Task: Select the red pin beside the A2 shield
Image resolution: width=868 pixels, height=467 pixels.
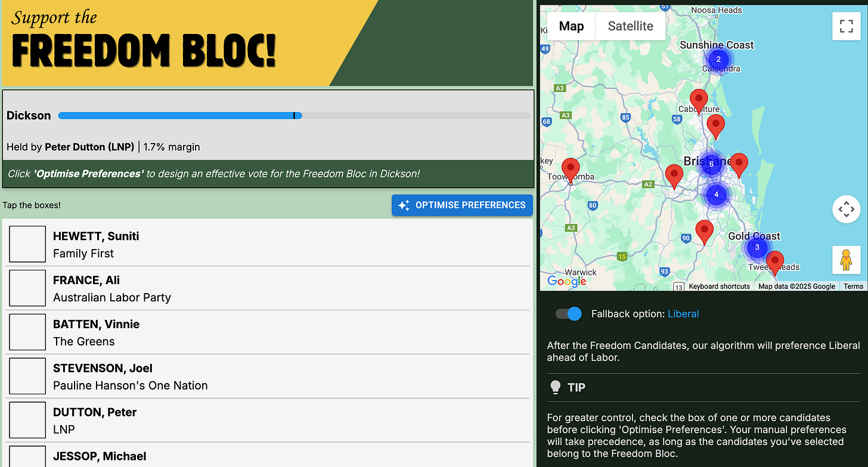Action: click(x=674, y=177)
